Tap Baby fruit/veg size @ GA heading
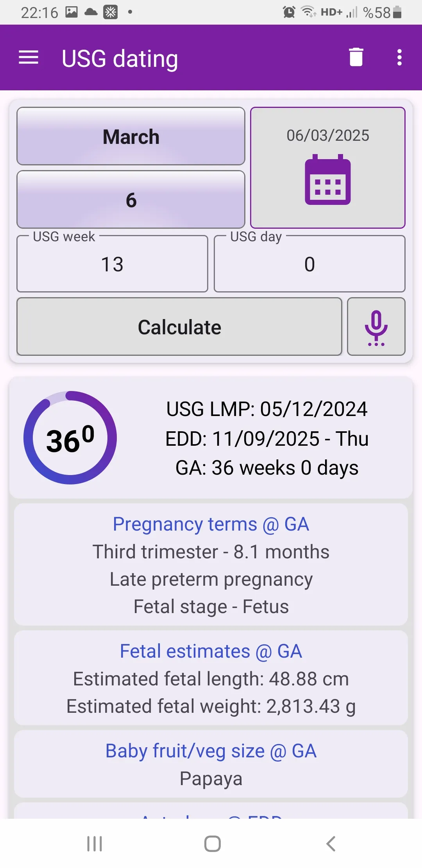 click(x=211, y=751)
